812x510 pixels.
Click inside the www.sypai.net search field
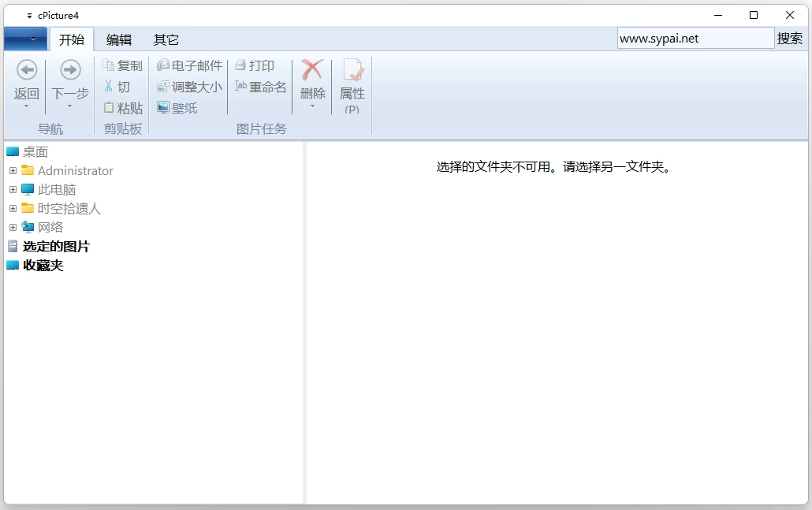tap(695, 37)
